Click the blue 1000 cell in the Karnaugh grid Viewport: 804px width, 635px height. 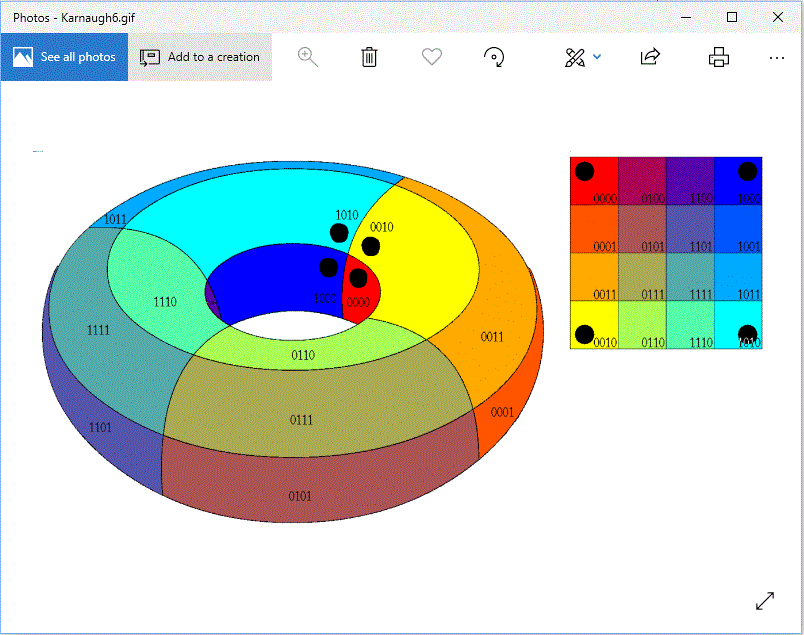coord(738,181)
